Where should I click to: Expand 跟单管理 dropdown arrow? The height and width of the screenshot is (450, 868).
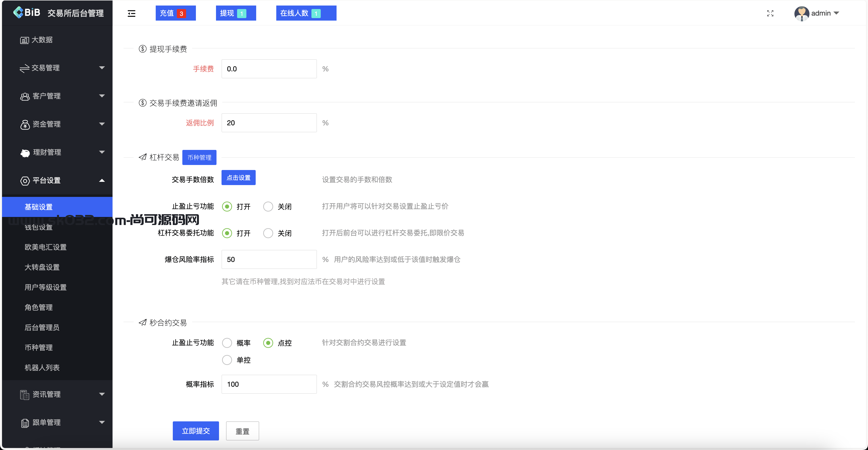click(x=102, y=422)
